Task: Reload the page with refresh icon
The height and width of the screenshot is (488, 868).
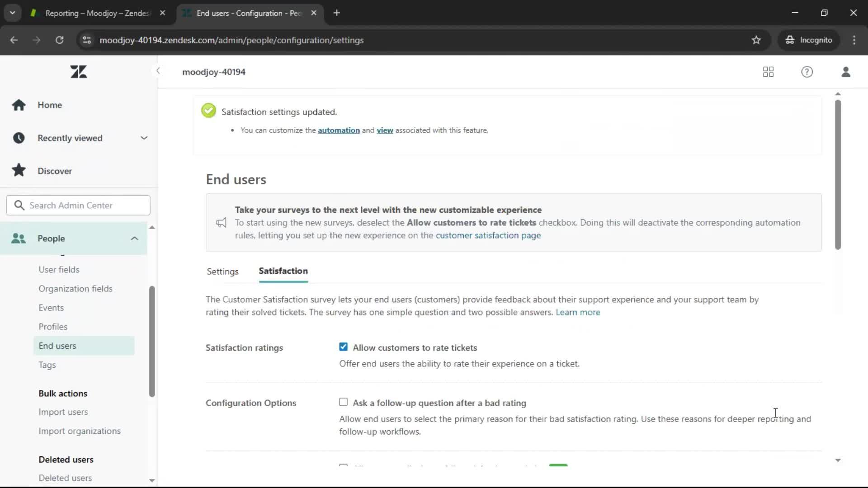Action: (x=59, y=40)
